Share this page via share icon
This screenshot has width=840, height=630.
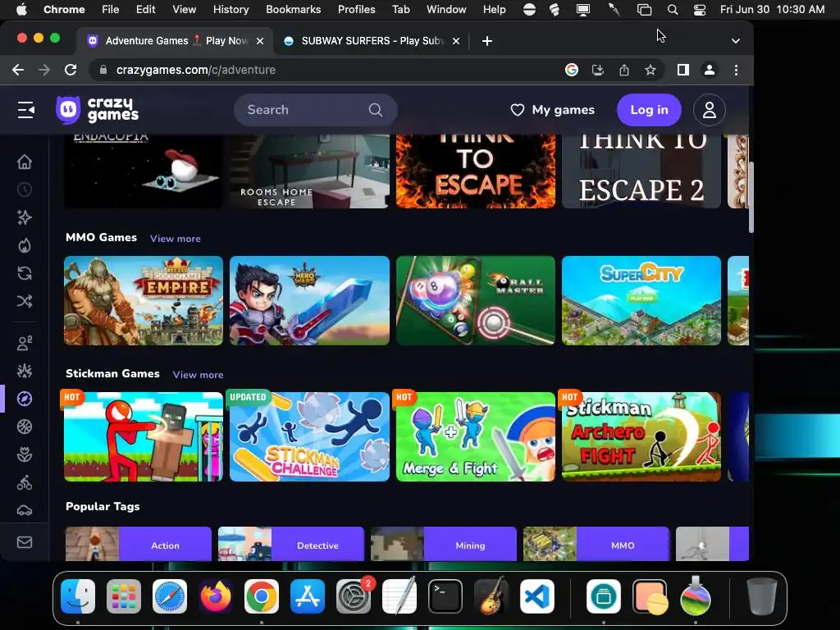coord(624,70)
